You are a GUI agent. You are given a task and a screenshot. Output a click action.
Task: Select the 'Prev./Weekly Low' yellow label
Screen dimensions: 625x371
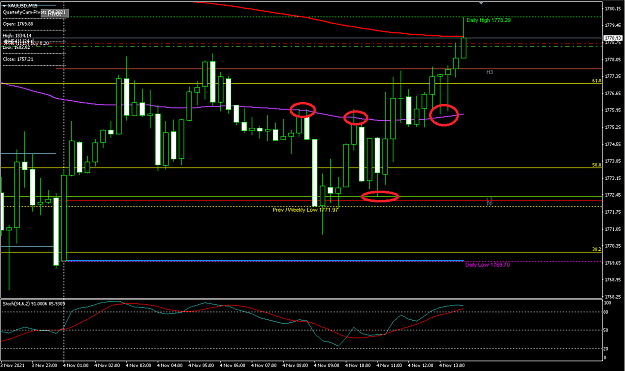point(305,210)
